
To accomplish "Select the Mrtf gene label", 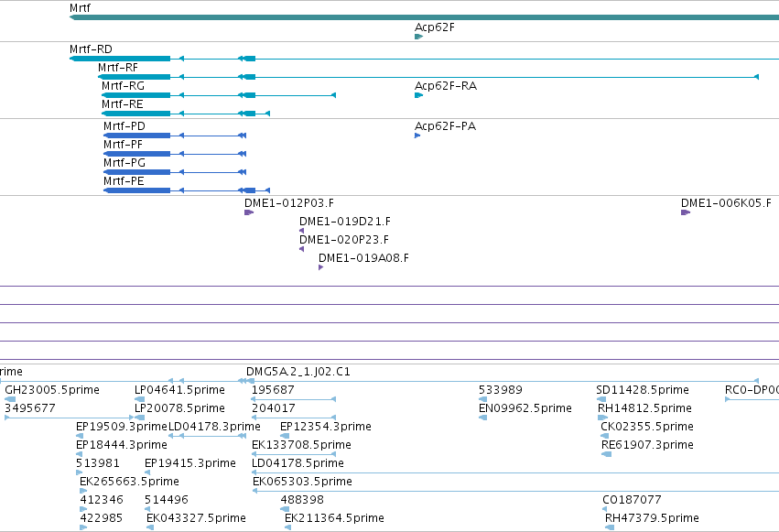I will pos(80,8).
